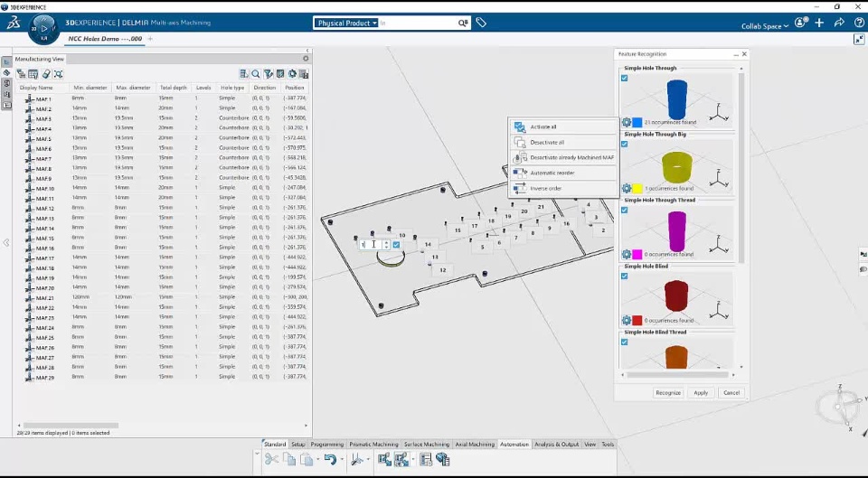Screen dimensions: 868x478
Task: Click the blue swatch for Simple Hole Through
Action: [637, 122]
